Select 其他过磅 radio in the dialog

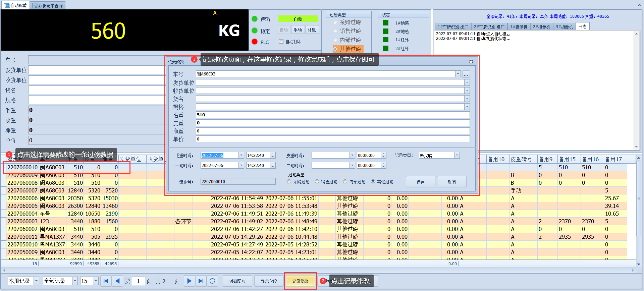[373, 182]
